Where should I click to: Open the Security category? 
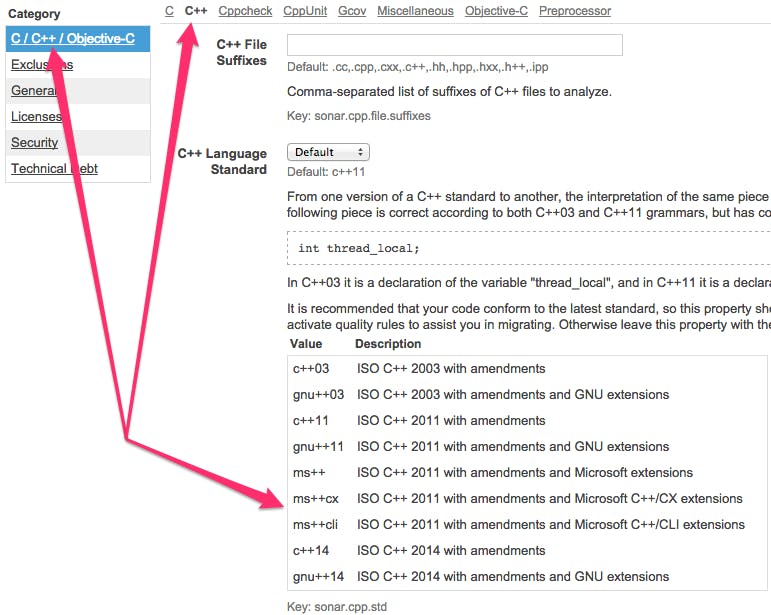coord(34,143)
